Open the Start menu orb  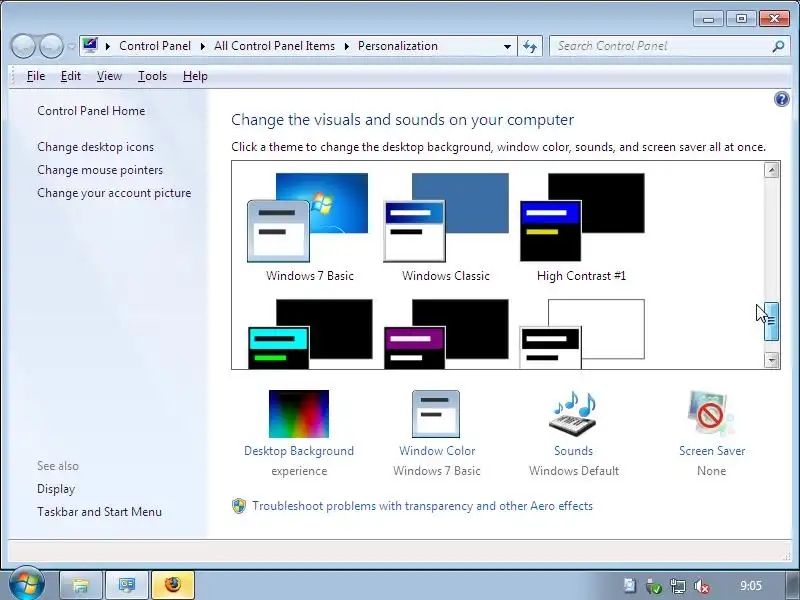click(x=26, y=584)
